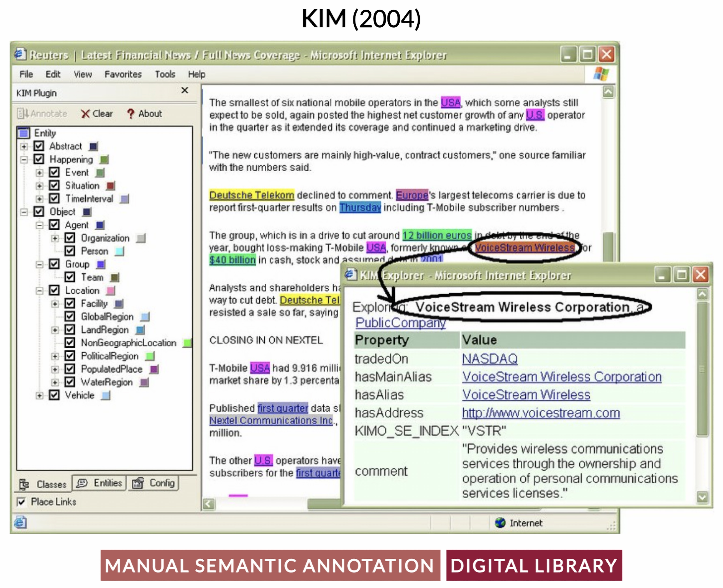Expand the Facility tree node
The image size is (723, 588).
(x=55, y=304)
